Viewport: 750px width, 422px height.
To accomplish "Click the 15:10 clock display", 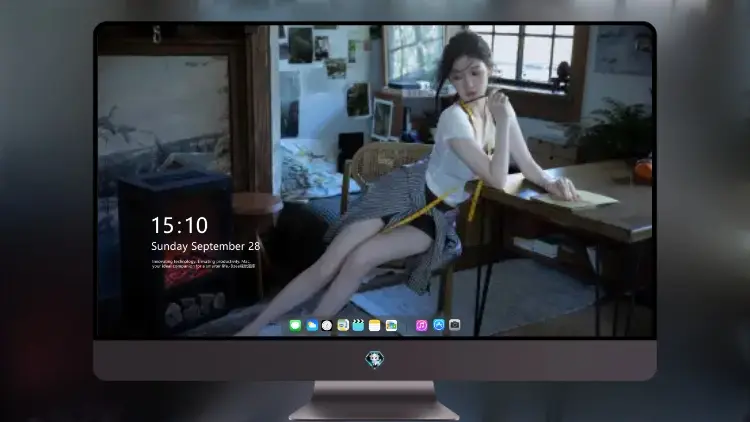I will (179, 225).
